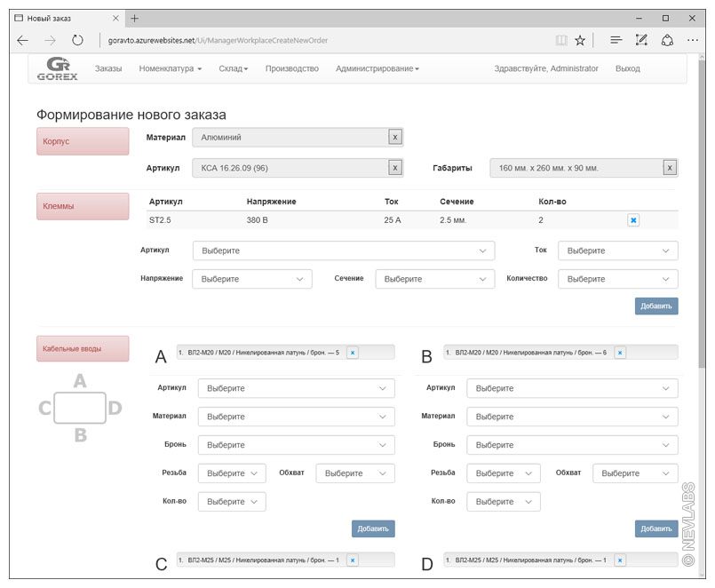Screen dimensions: 715x588
Task: Expand the terminals Артикул dropdown
Action: [x=344, y=250]
